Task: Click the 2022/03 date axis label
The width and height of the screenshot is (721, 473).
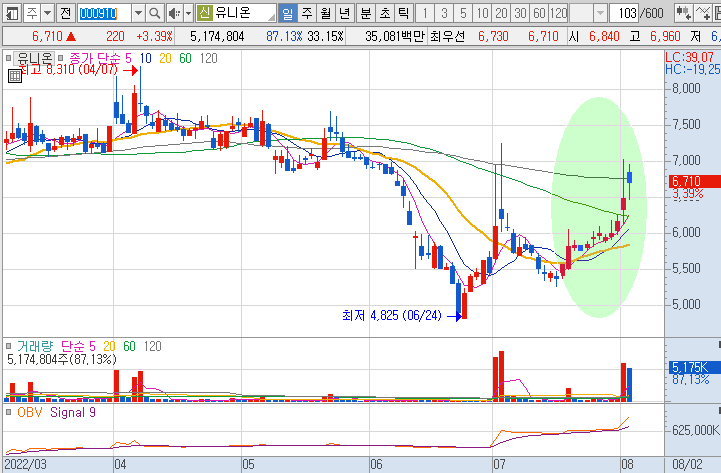Action: [x=25, y=464]
